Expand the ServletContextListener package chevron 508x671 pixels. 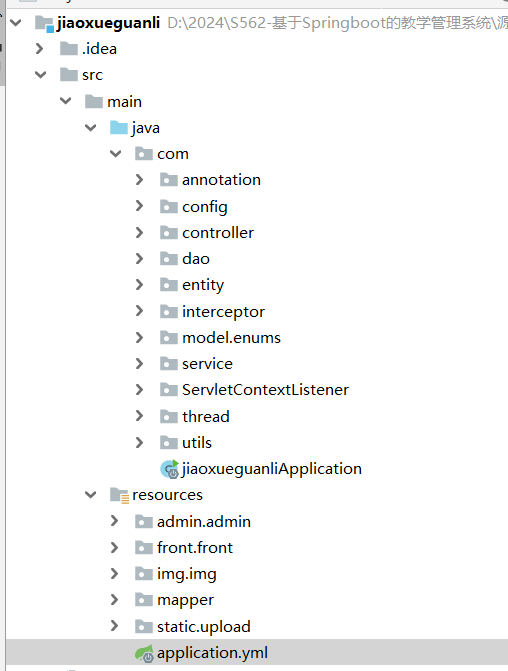[140, 390]
